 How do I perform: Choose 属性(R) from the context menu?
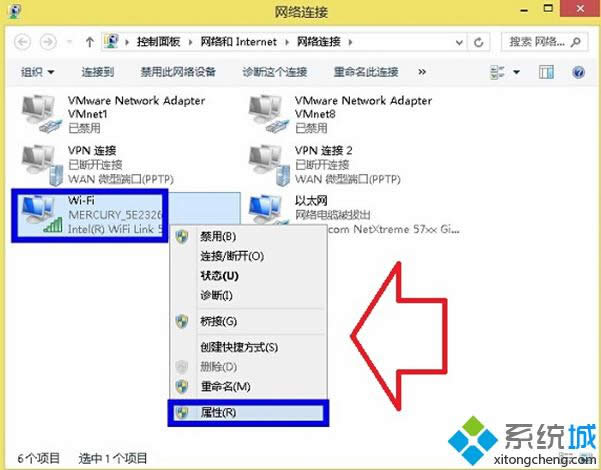pos(248,412)
